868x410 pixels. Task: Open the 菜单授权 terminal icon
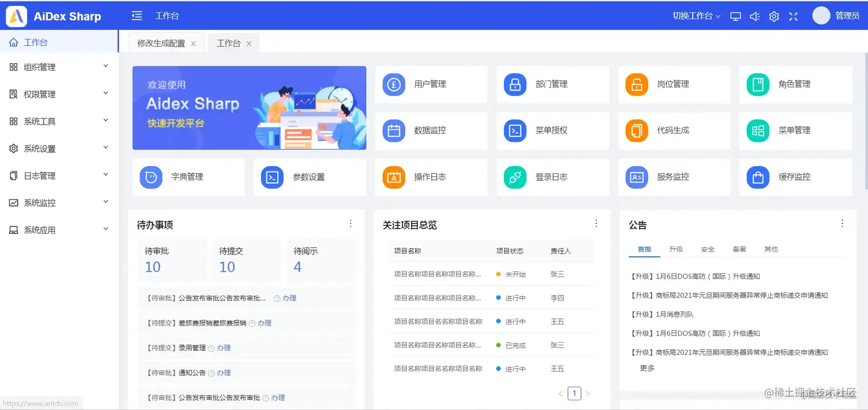point(515,131)
